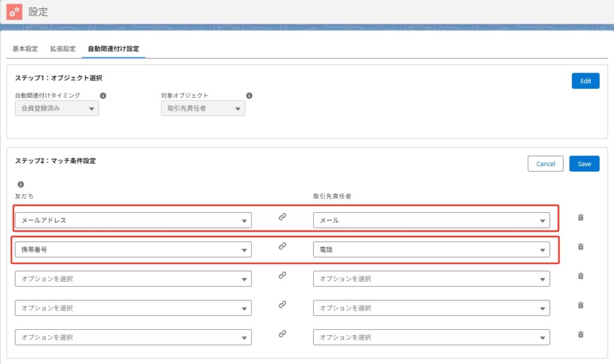Click the Edit button in step 1

click(585, 81)
